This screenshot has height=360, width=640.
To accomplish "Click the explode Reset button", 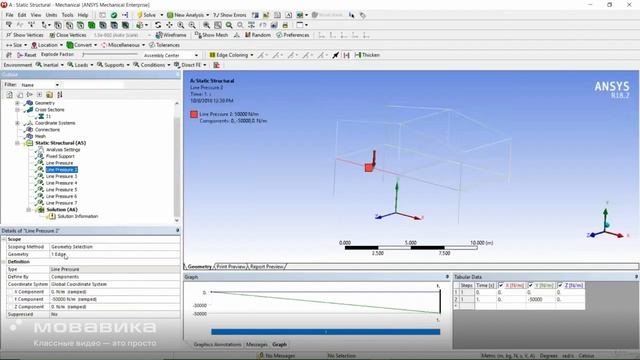I will coord(27,55).
